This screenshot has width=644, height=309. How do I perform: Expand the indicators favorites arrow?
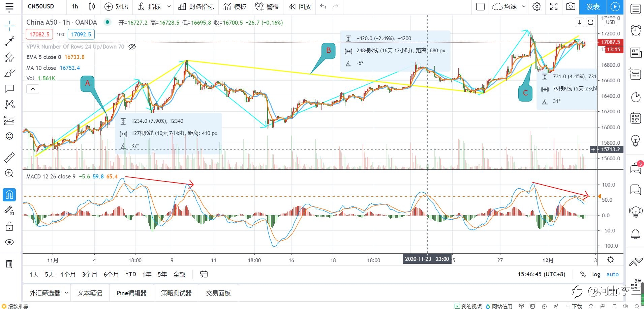click(169, 6)
